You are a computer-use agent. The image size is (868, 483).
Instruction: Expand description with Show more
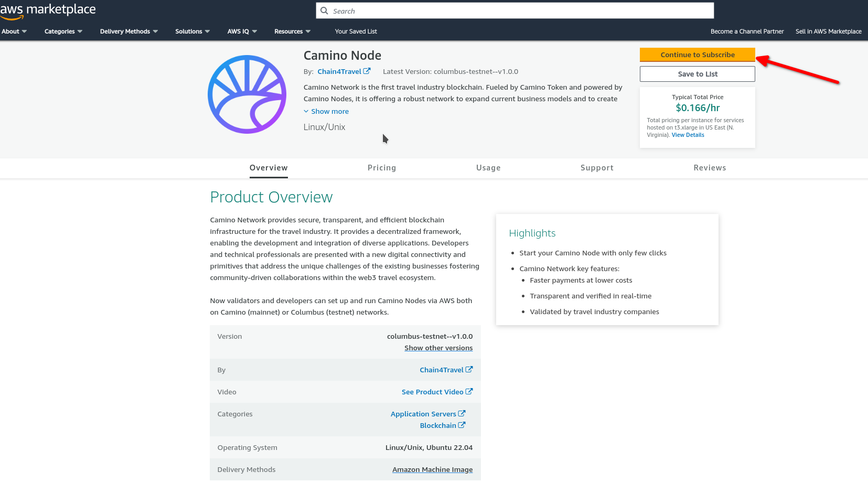click(x=326, y=111)
